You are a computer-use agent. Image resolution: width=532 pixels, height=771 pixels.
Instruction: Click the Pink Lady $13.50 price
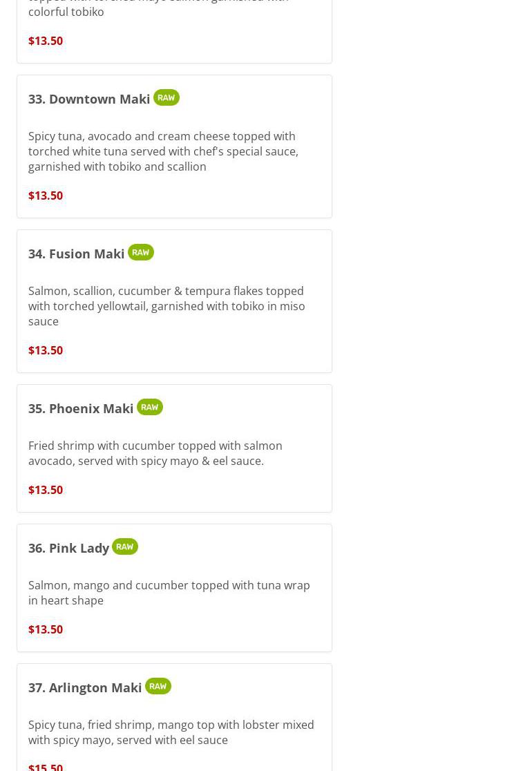(45, 629)
